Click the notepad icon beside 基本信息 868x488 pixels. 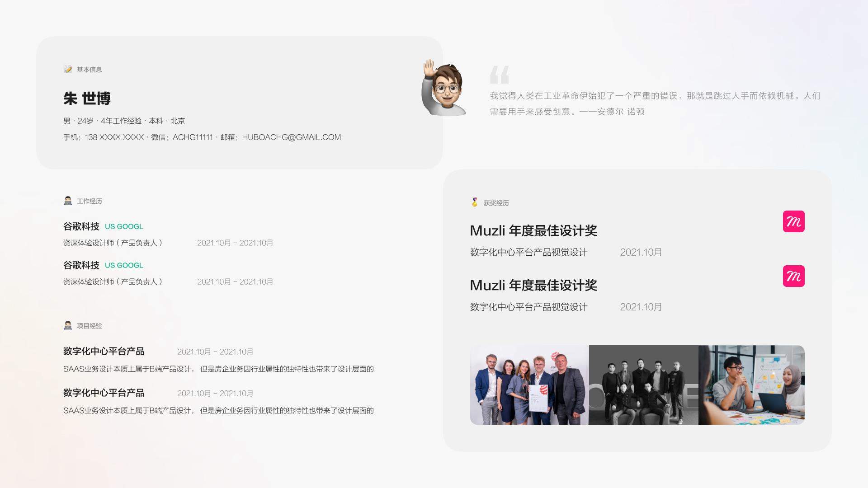point(68,69)
